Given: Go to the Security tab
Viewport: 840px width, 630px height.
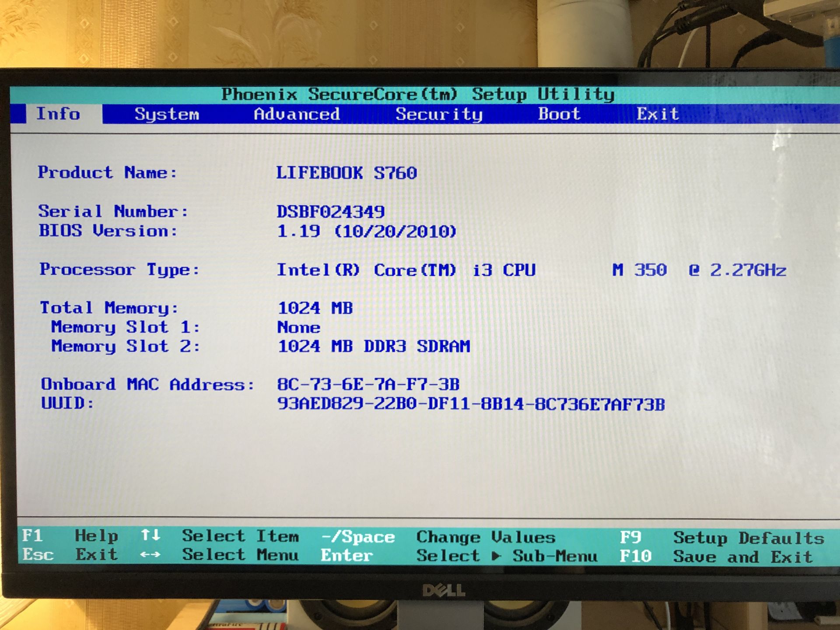Looking at the screenshot, I should point(439,115).
